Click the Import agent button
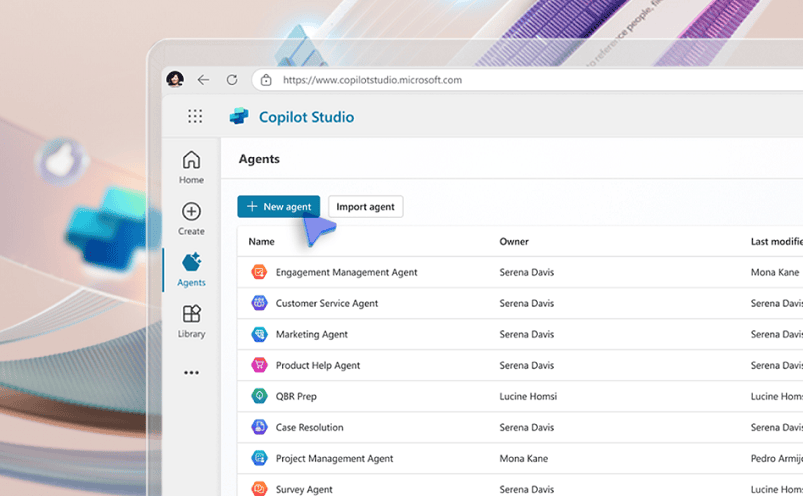 point(365,207)
